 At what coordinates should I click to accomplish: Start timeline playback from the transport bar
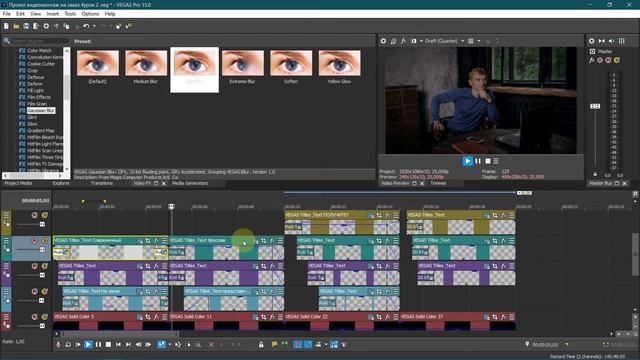88,344
